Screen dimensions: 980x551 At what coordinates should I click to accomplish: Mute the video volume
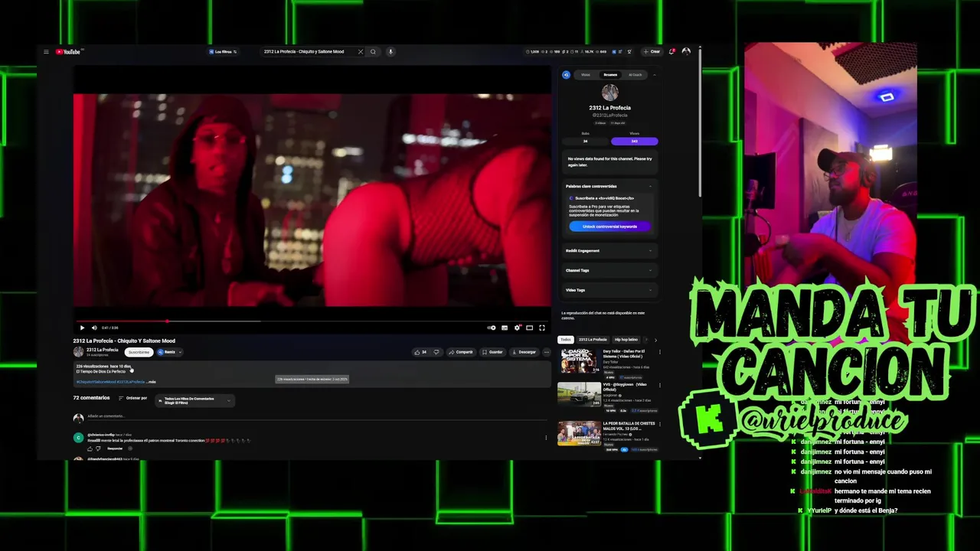[x=94, y=328]
